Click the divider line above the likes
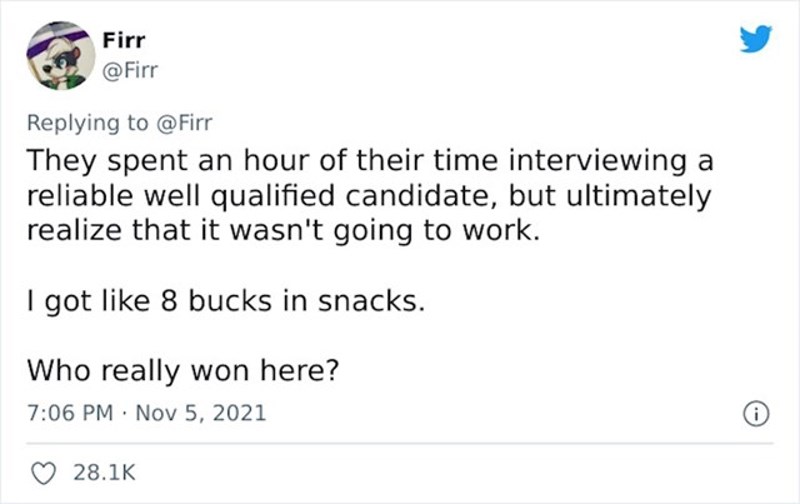Image resolution: width=800 pixels, height=504 pixels. coord(400,443)
